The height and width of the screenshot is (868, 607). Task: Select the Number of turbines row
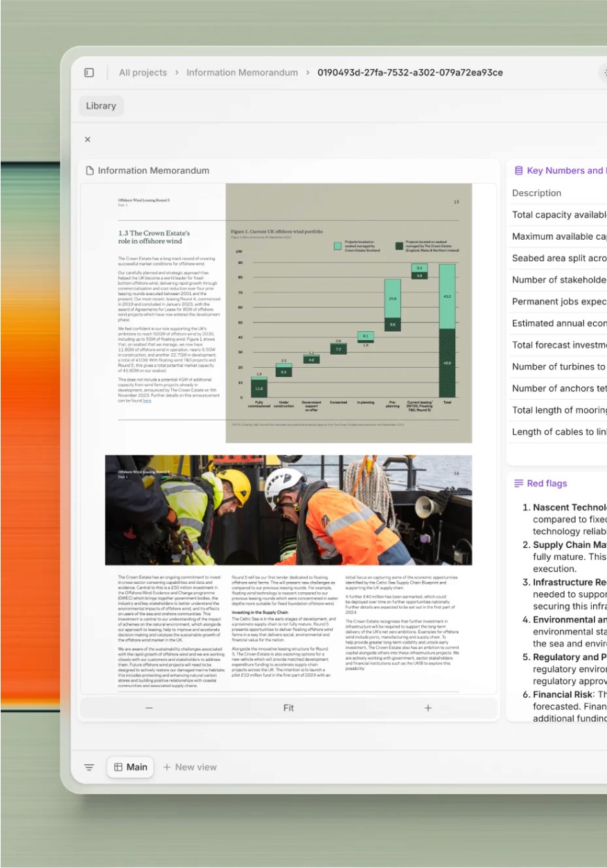(559, 366)
